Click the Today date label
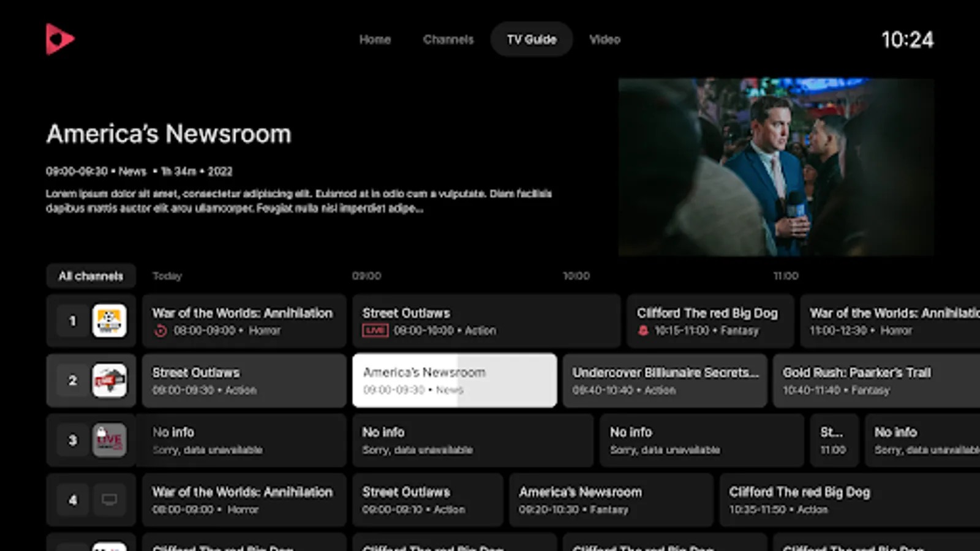980x551 pixels. [167, 276]
